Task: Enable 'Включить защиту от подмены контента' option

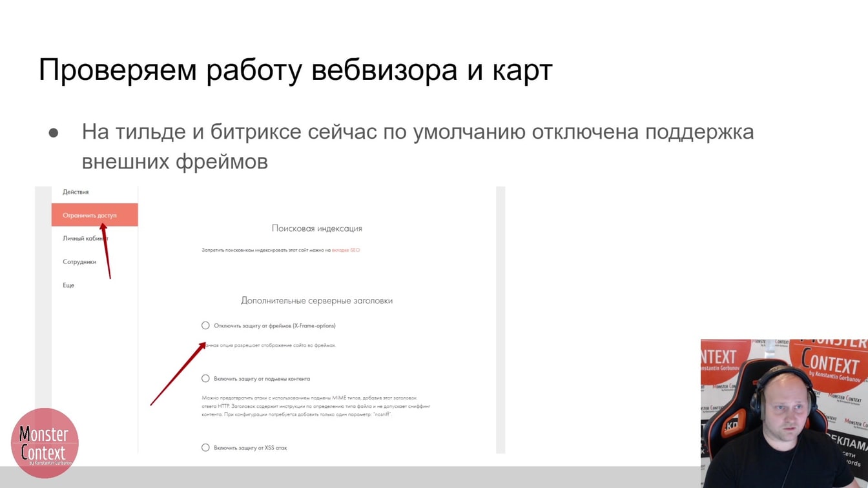Action: [205, 378]
